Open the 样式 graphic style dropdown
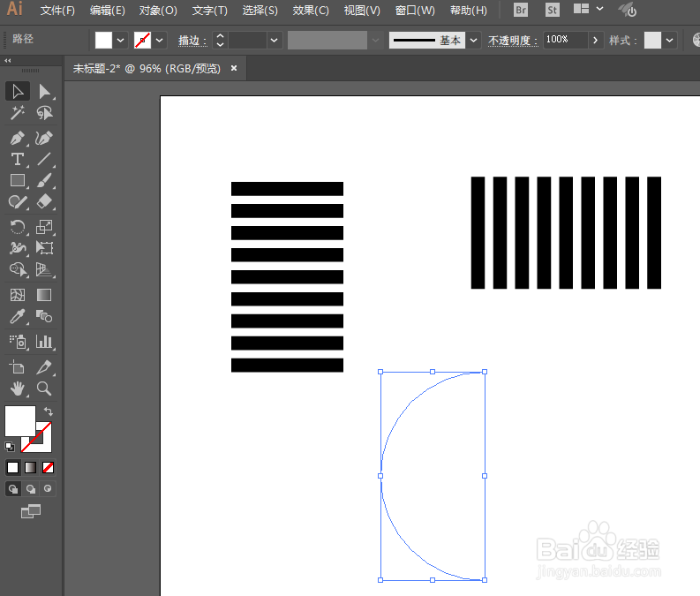Viewport: 700px width, 596px height. click(670, 41)
